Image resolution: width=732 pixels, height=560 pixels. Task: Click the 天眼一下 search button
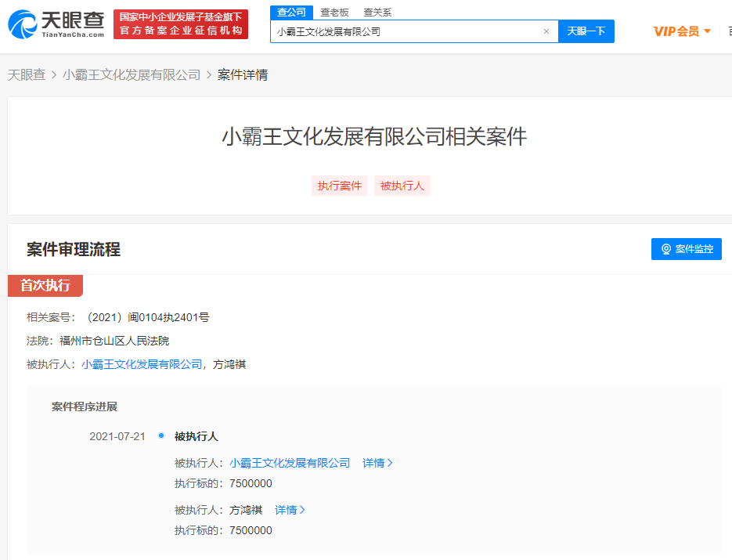pyautogui.click(x=586, y=31)
